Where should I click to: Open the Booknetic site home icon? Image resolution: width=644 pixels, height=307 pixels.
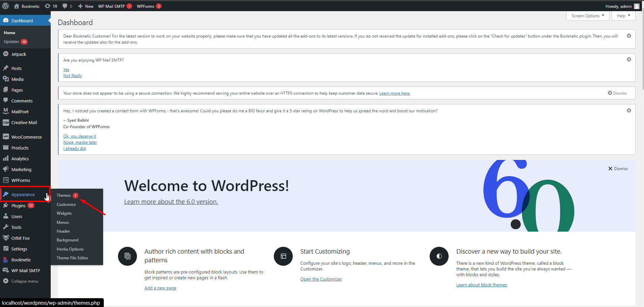(x=16, y=6)
